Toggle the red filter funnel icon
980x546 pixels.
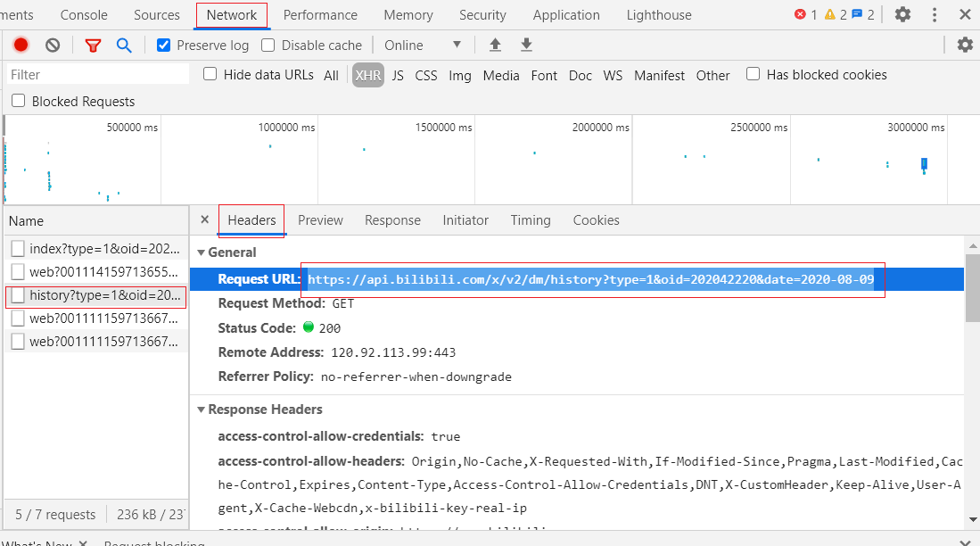pos(93,45)
